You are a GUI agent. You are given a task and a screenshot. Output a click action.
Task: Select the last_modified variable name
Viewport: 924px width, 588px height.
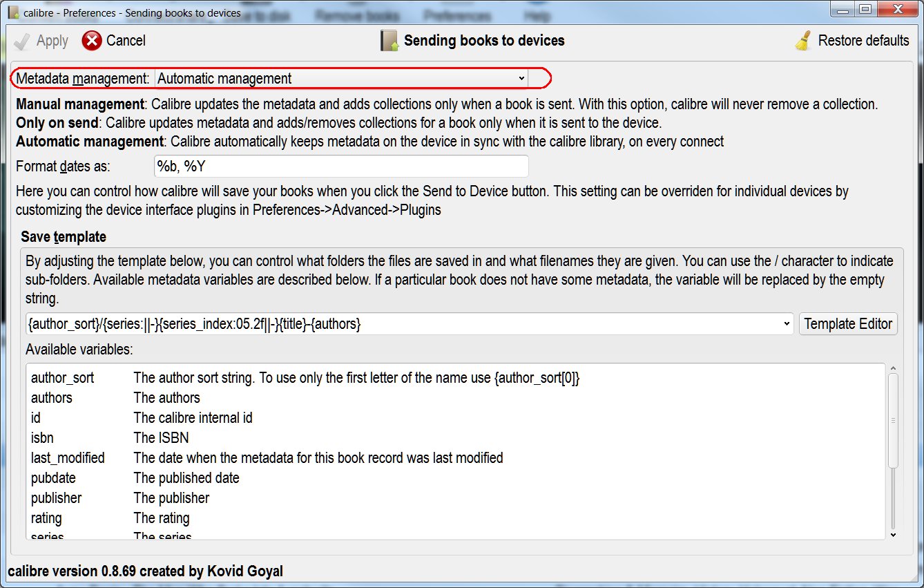pos(68,458)
